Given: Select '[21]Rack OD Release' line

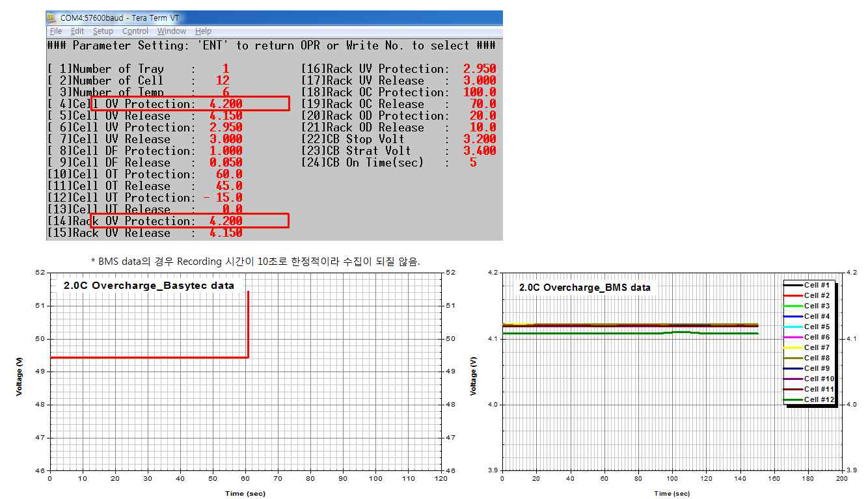Looking at the screenshot, I should point(399,128).
